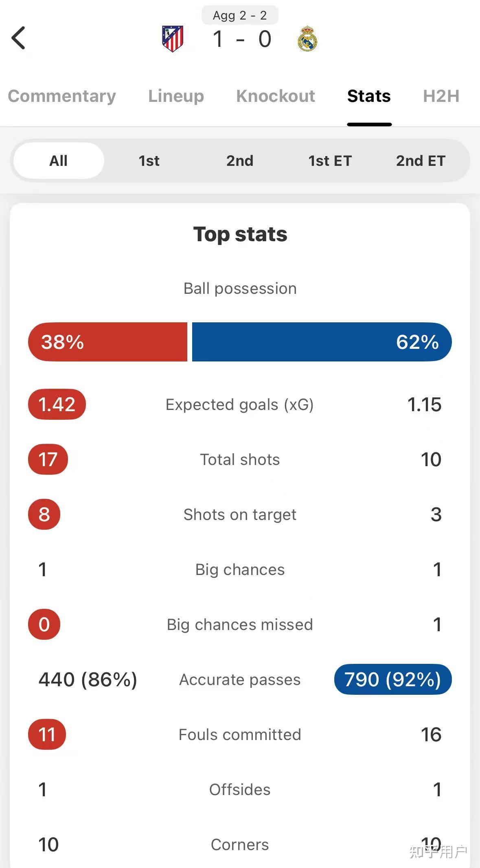The height and width of the screenshot is (868, 480).
Task: Go to the H2H tab
Action: point(441,96)
